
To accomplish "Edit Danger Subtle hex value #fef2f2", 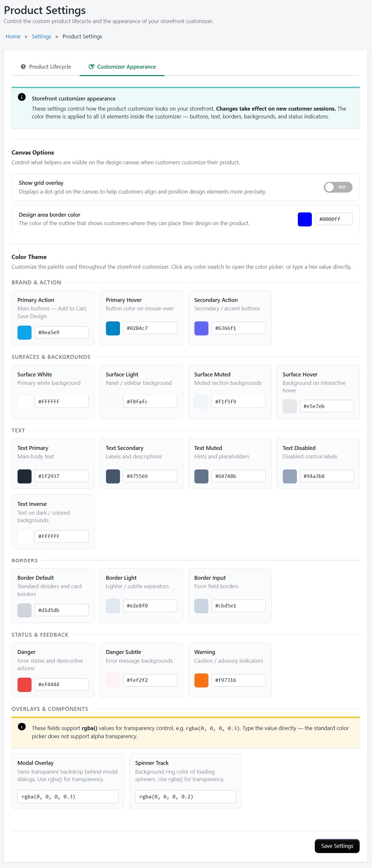I will [x=150, y=680].
